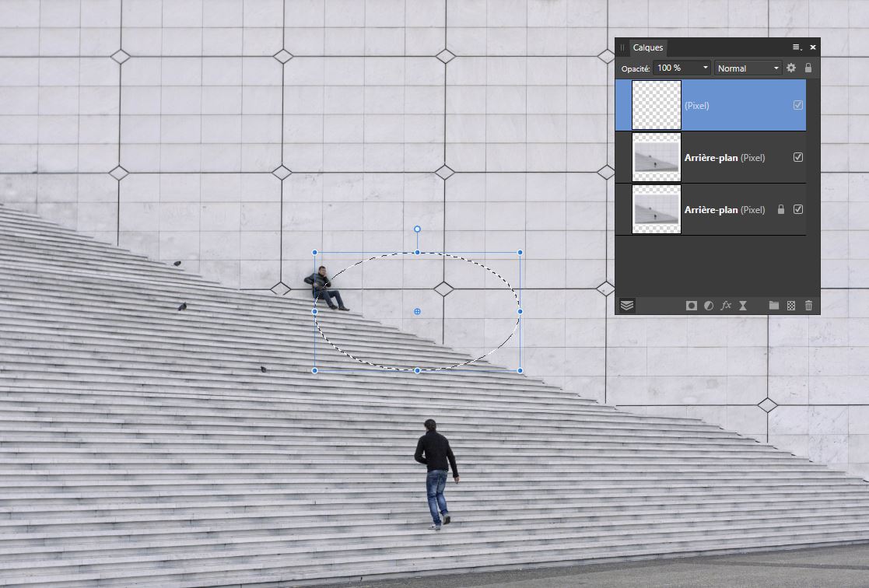
Task: Open the Calques panel options menu
Action: [x=797, y=47]
